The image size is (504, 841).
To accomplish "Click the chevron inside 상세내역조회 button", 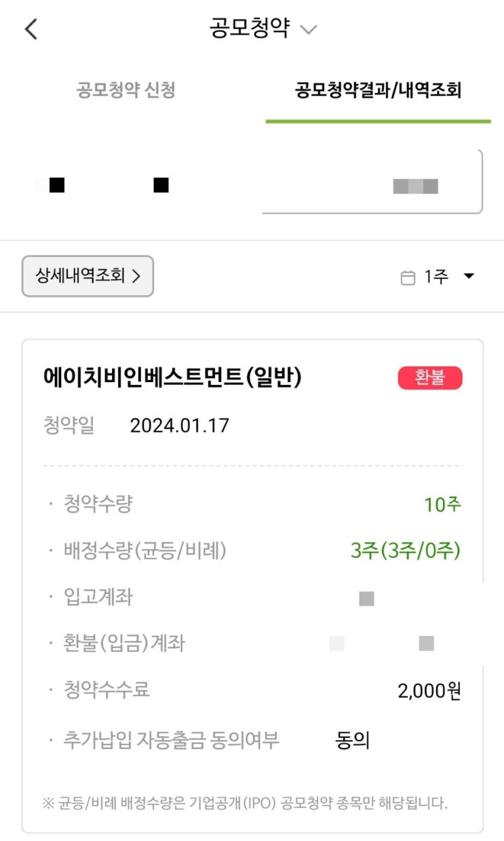I will click(136, 276).
